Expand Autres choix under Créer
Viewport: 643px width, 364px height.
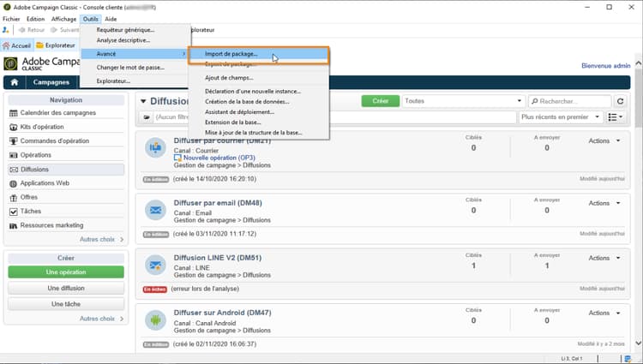[101, 319]
